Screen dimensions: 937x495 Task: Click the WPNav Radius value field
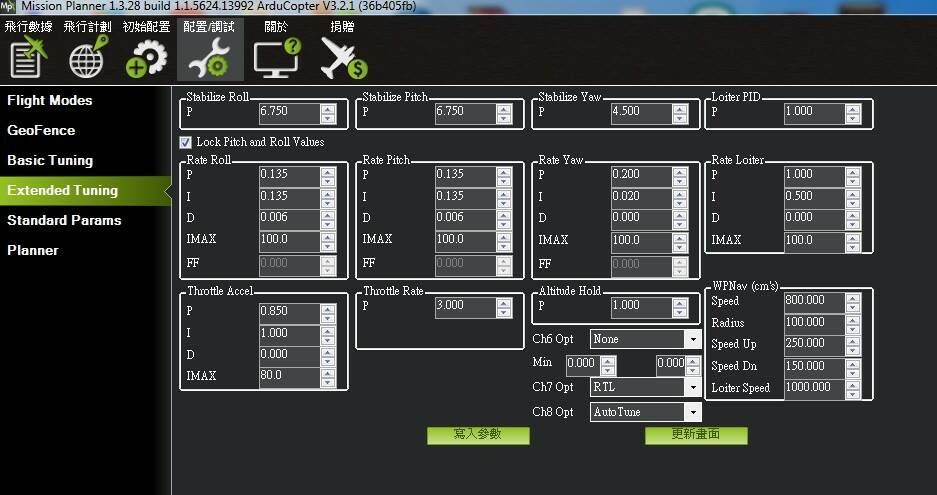[x=814, y=323]
